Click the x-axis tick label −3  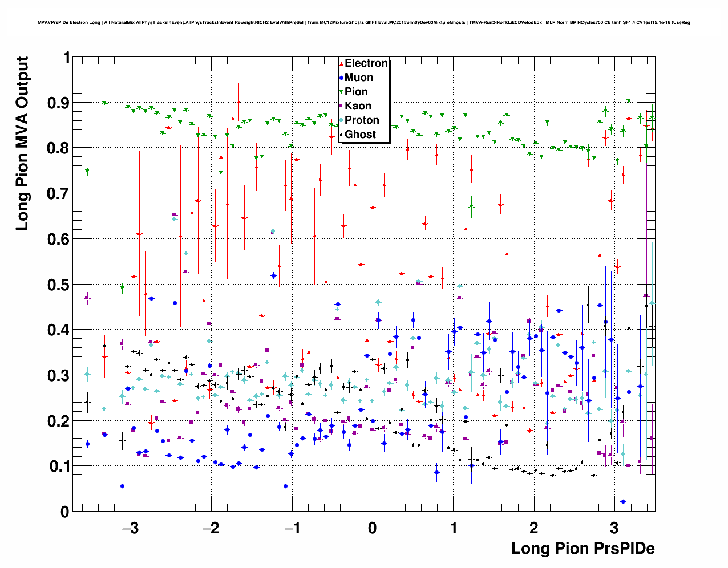[x=130, y=528]
